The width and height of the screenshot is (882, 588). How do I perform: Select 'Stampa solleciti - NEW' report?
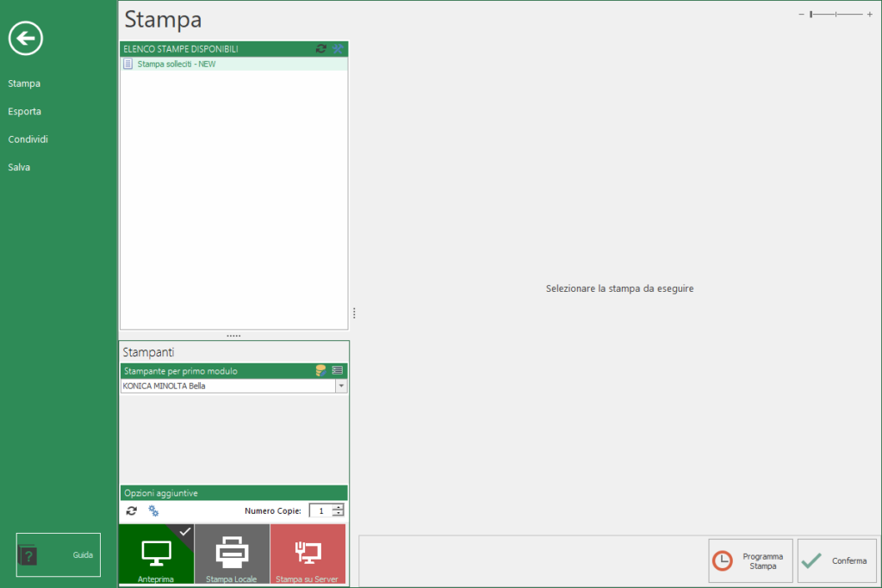point(233,64)
